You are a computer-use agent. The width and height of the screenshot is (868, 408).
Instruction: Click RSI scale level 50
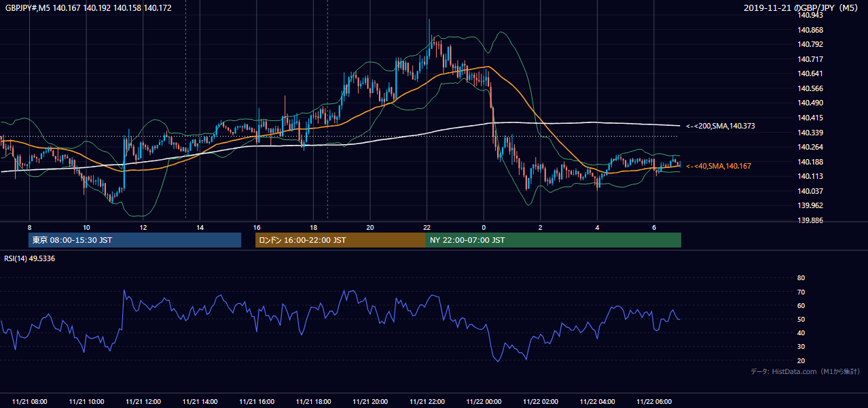click(801, 319)
